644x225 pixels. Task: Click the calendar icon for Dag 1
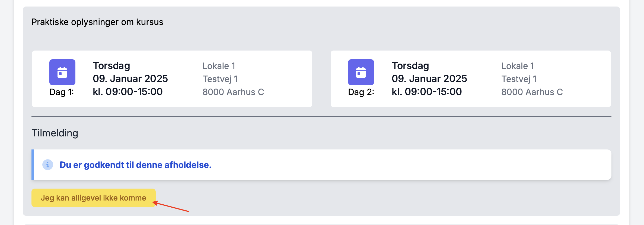click(62, 72)
